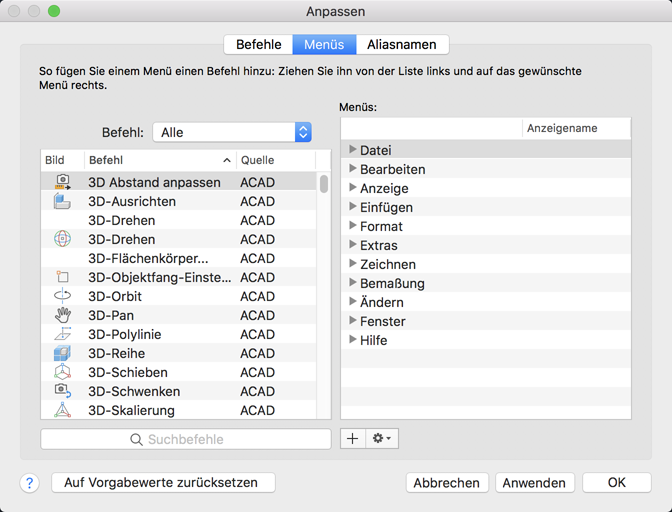Screen dimensions: 672x512
Task: Click the 3D-Skalierung command icon
Action: pyautogui.click(x=62, y=410)
